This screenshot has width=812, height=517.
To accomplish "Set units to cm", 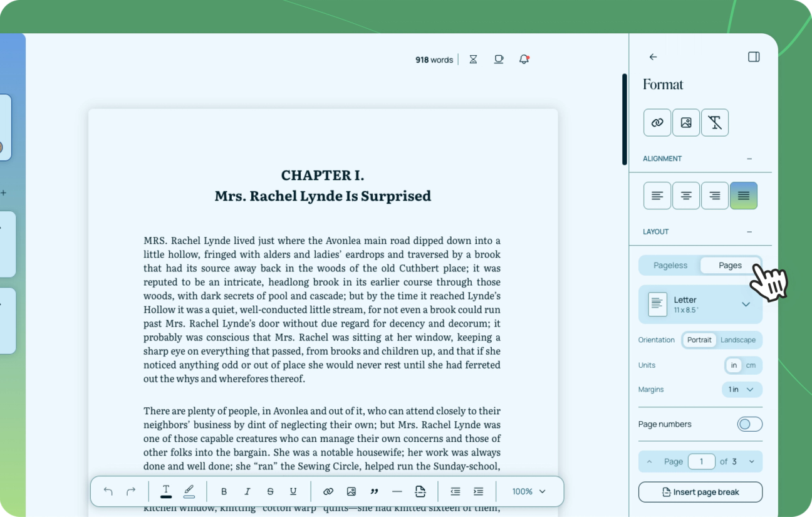I will coord(751,365).
